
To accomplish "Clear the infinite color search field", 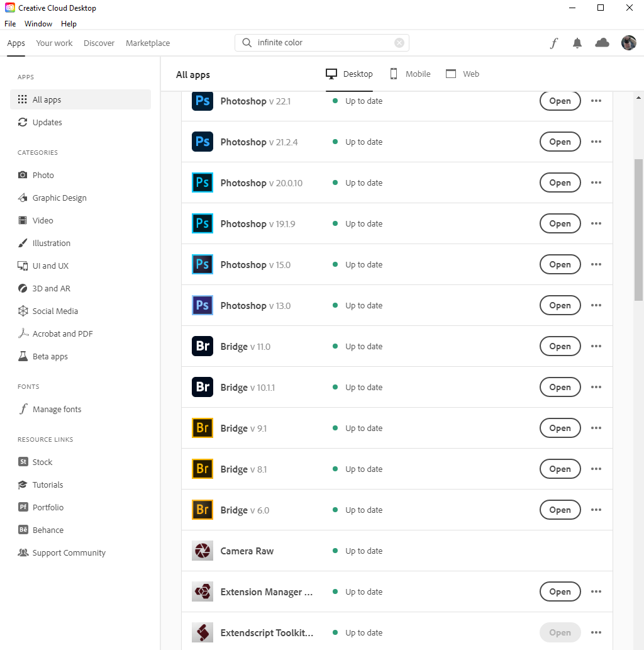I will [399, 42].
